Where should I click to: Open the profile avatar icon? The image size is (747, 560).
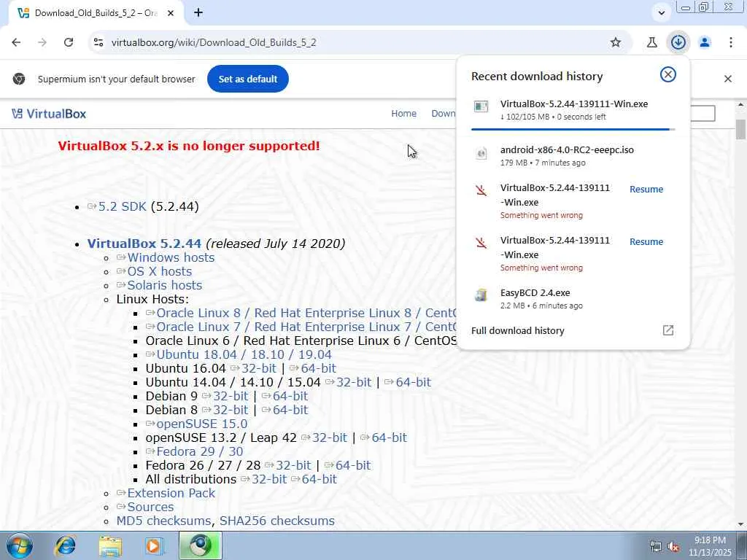[705, 42]
